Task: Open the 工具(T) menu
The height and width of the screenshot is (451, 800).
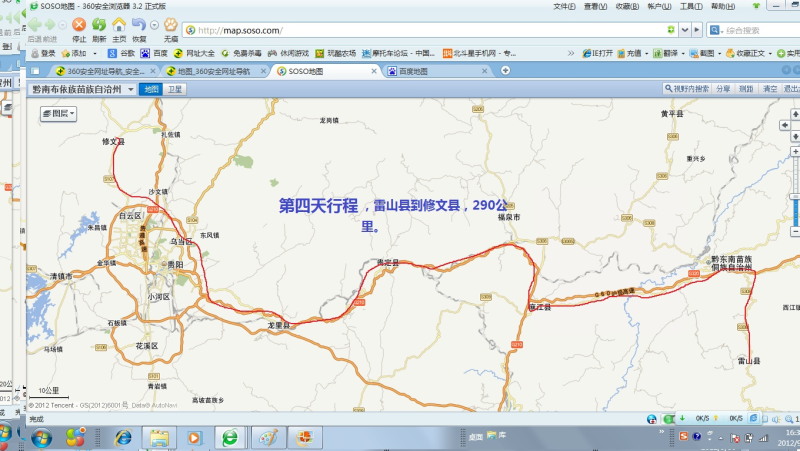Action: (x=690, y=6)
